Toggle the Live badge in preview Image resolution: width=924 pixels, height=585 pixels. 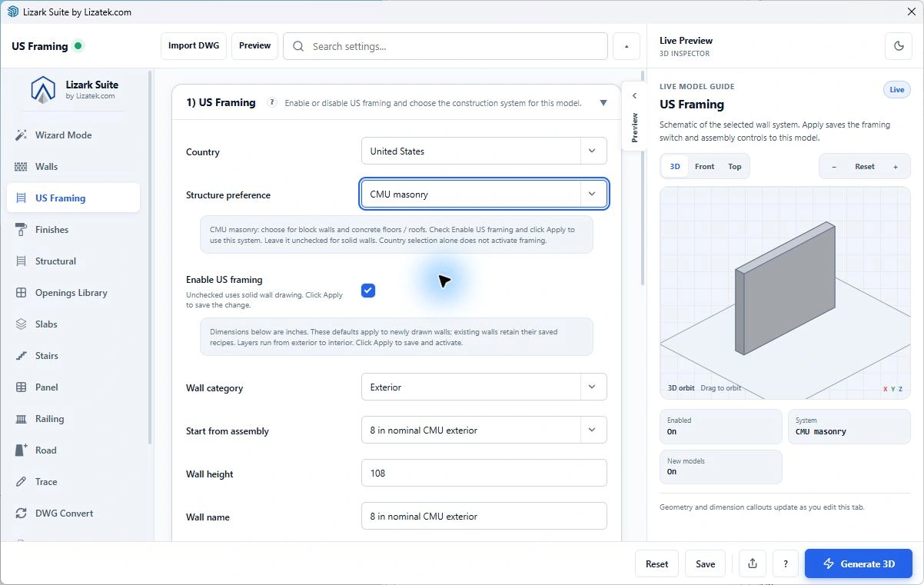897,90
